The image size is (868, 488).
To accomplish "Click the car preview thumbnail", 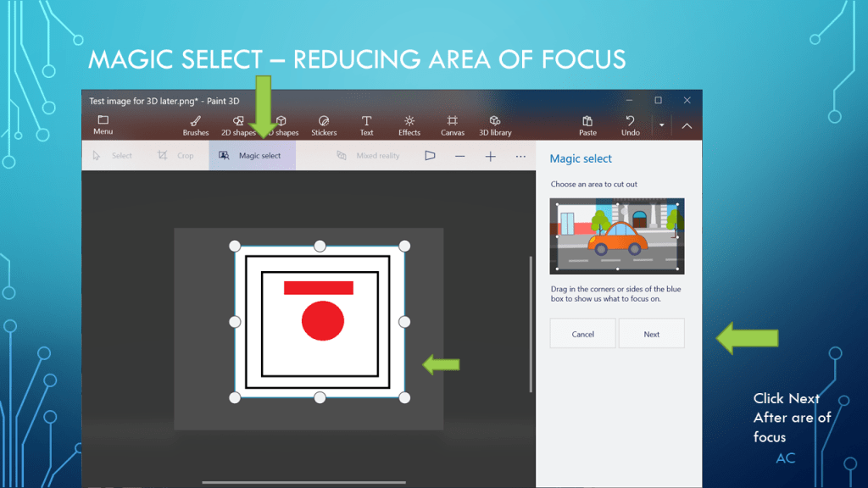I will click(616, 236).
